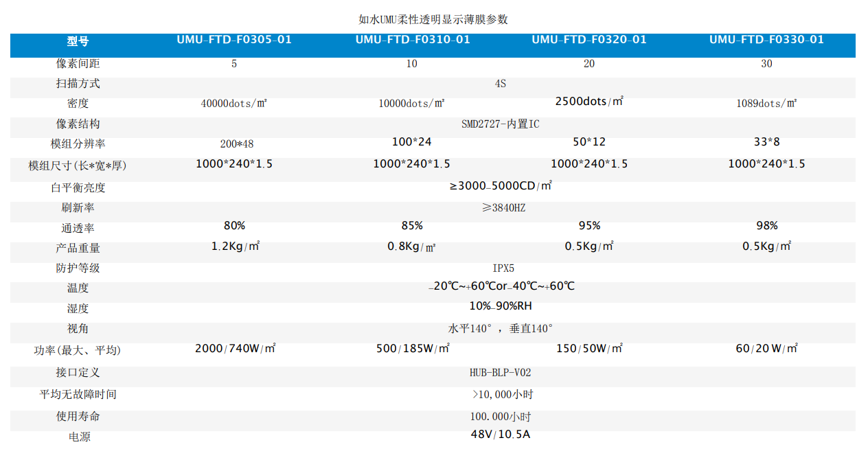
Task: Select 1000*240*1.5 under the UMU-FTD-F0320-01 column
Action: [589, 164]
